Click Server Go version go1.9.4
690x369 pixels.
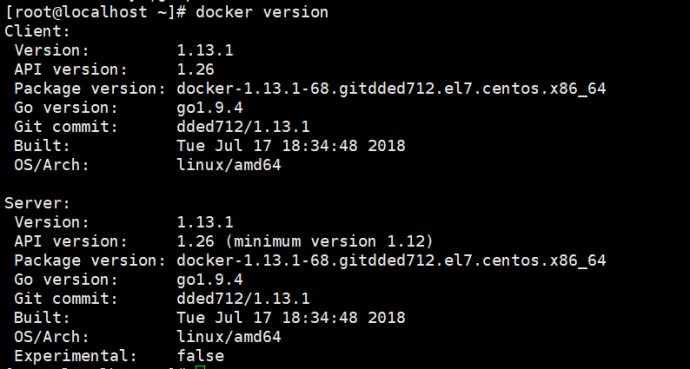(x=209, y=280)
